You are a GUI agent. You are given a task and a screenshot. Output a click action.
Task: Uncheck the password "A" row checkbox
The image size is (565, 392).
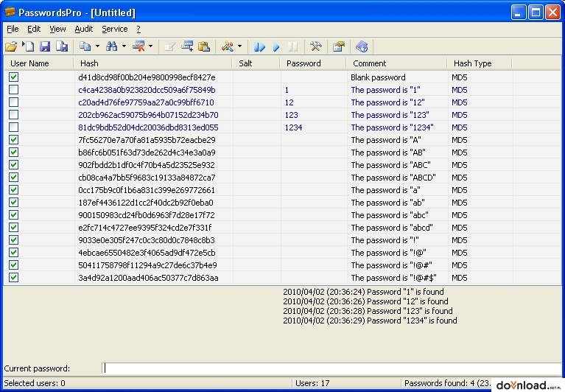(14, 139)
